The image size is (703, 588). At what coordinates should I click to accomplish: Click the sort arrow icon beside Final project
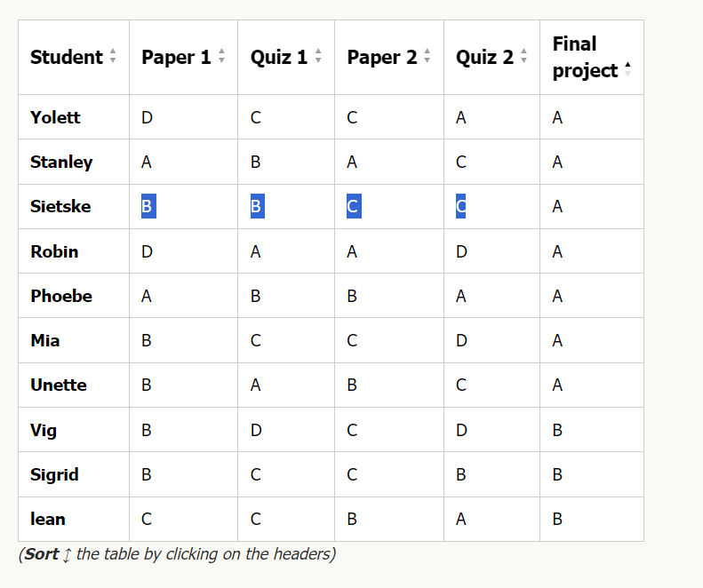628,69
